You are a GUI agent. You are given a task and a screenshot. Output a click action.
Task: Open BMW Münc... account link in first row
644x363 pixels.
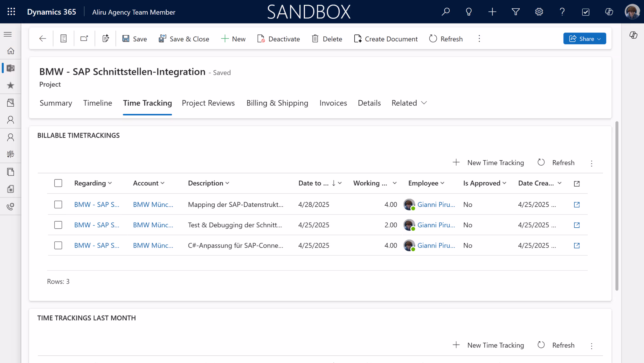point(153,204)
